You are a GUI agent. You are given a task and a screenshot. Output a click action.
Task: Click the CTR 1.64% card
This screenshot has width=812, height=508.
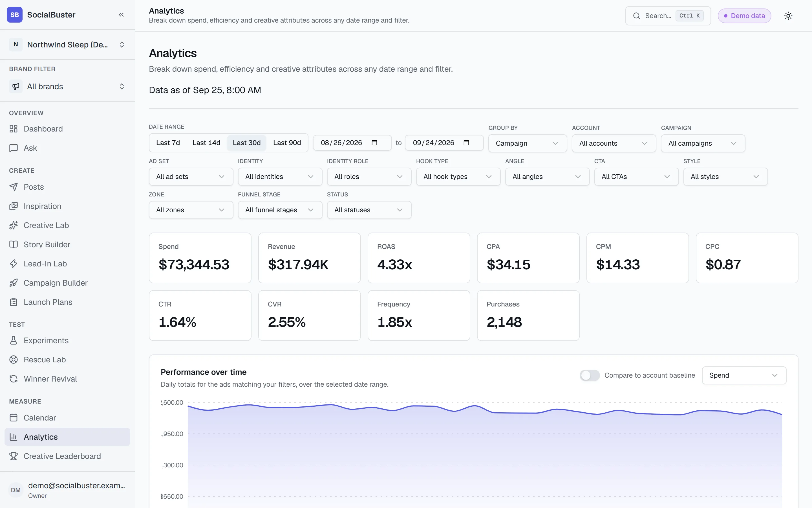tap(200, 316)
